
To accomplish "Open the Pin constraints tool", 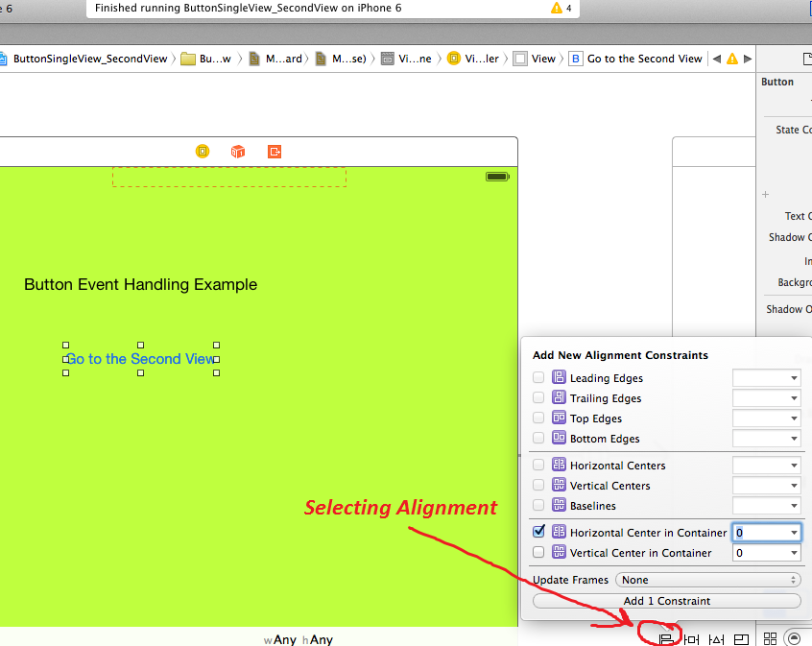I will pos(691,639).
